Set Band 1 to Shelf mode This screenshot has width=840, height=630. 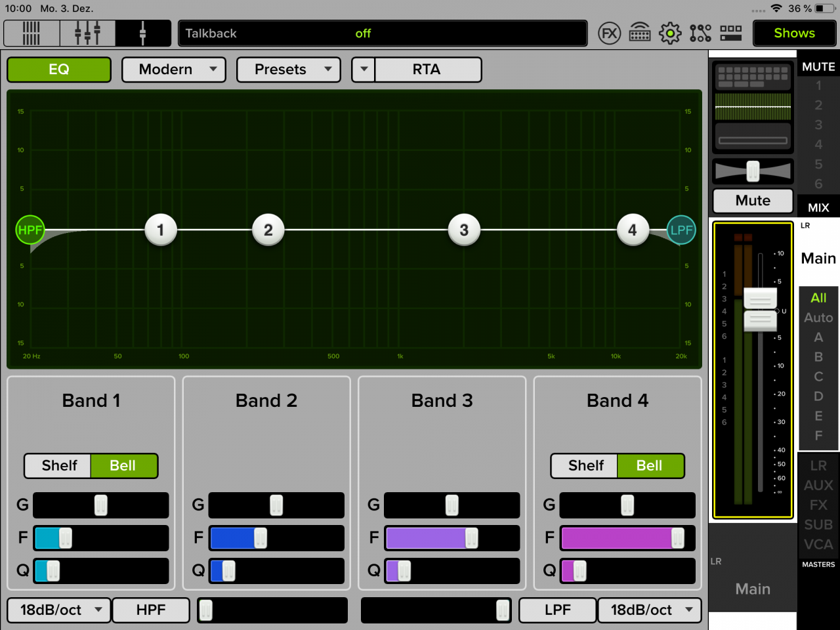click(59, 466)
